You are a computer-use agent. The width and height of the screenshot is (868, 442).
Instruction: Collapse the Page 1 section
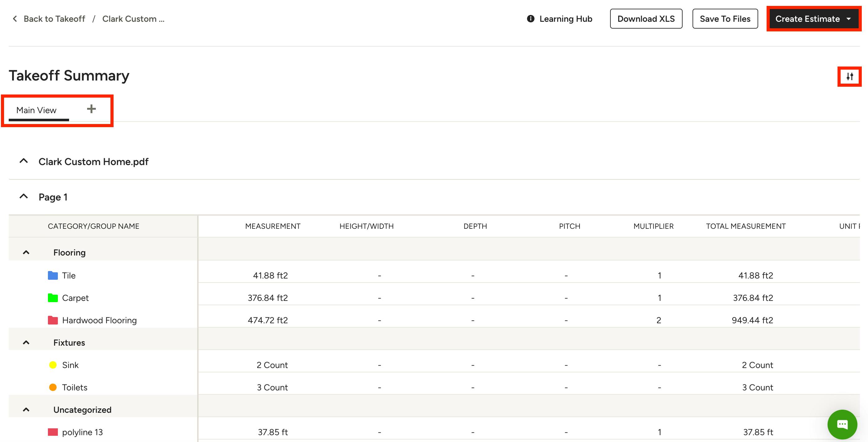tap(24, 196)
